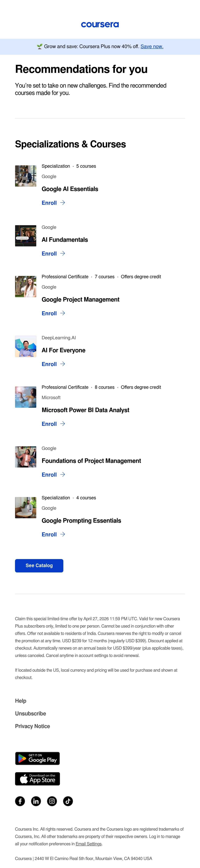Open the Facebook social icon

[20, 801]
